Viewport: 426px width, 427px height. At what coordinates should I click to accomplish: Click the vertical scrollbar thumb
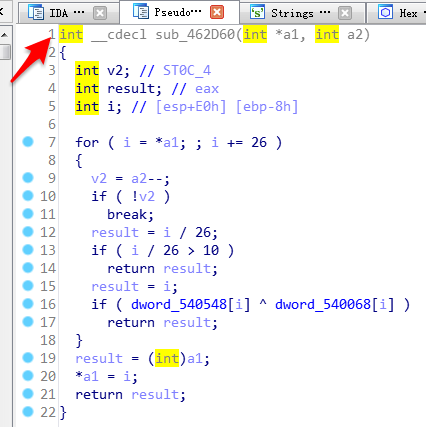[5, 52]
